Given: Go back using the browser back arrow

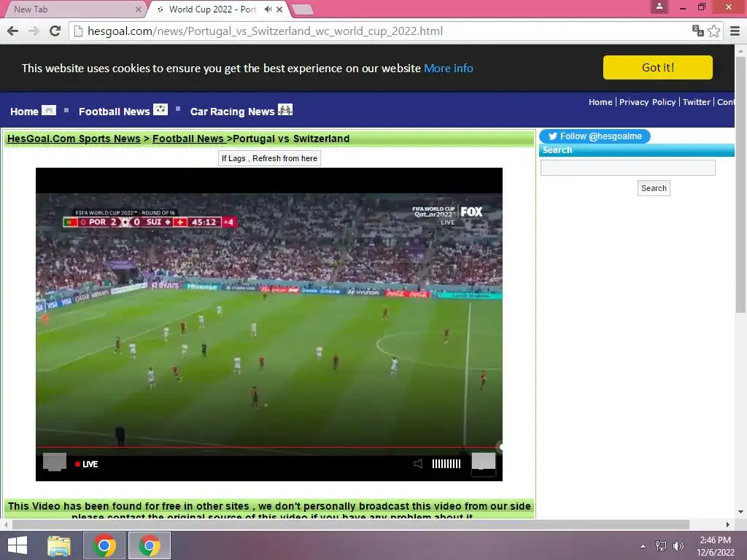Looking at the screenshot, I should (13, 31).
